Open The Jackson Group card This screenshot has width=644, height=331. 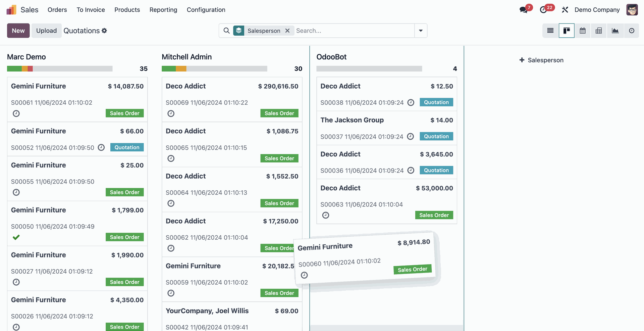(x=387, y=128)
